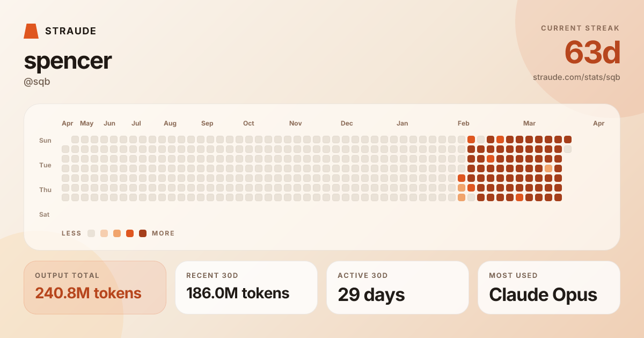644x338 pixels.
Task: Pick the lightest legend swatch beside LESS
Action: point(91,233)
